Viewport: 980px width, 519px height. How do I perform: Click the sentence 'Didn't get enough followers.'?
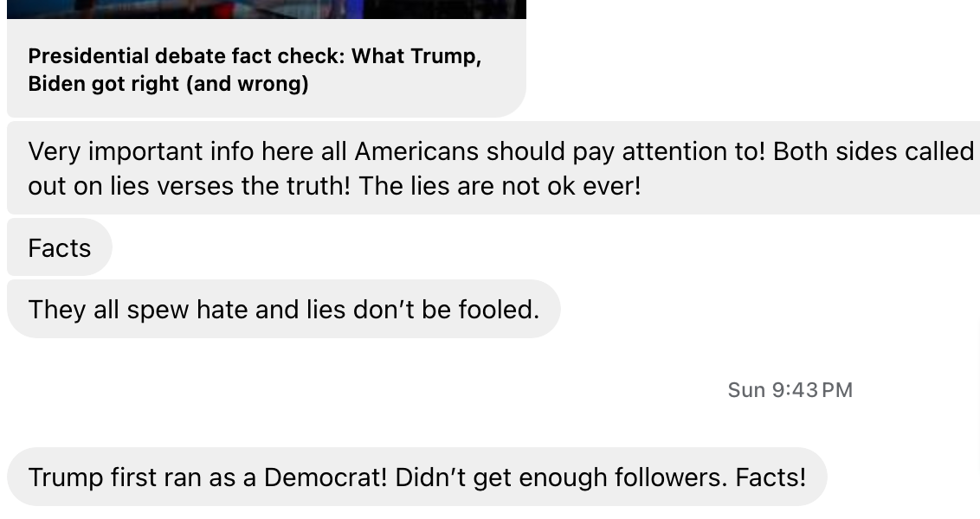pos(561,477)
